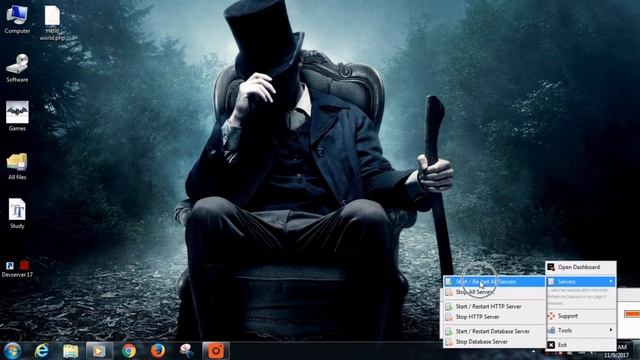Open the Games desktop icon
This screenshot has width=640, height=360.
coord(17,116)
